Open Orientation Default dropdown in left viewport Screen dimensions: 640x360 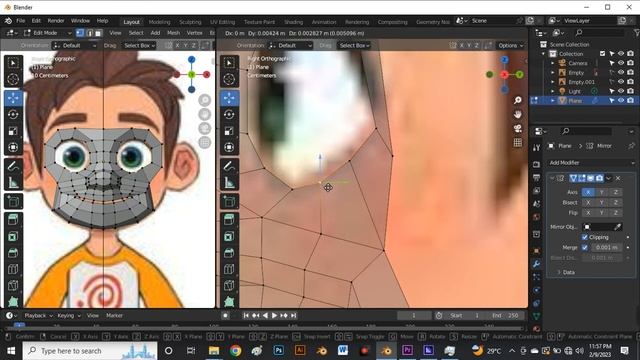[75, 45]
